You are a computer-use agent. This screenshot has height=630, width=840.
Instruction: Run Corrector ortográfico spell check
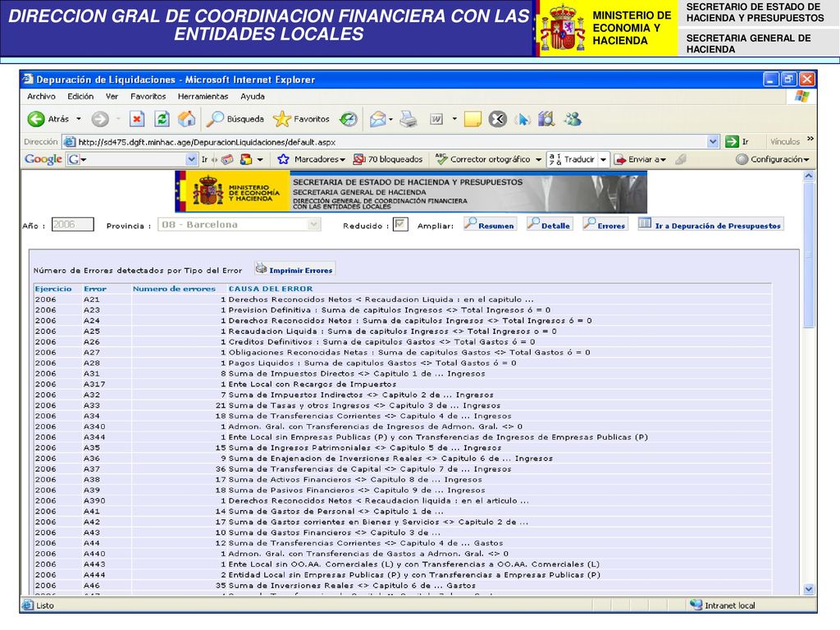[x=483, y=159]
